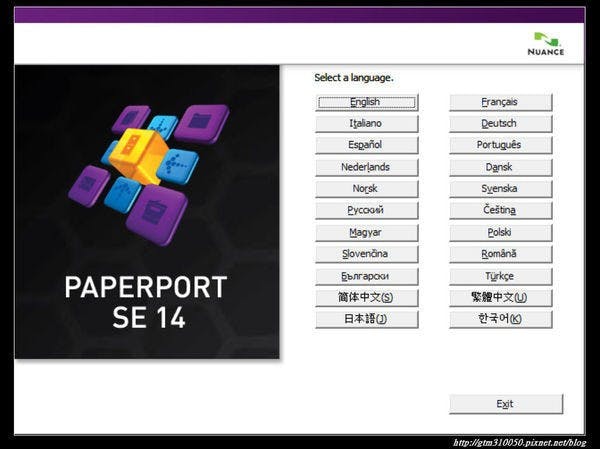Select Magyar as the language
The image size is (600, 449).
pyautogui.click(x=367, y=232)
